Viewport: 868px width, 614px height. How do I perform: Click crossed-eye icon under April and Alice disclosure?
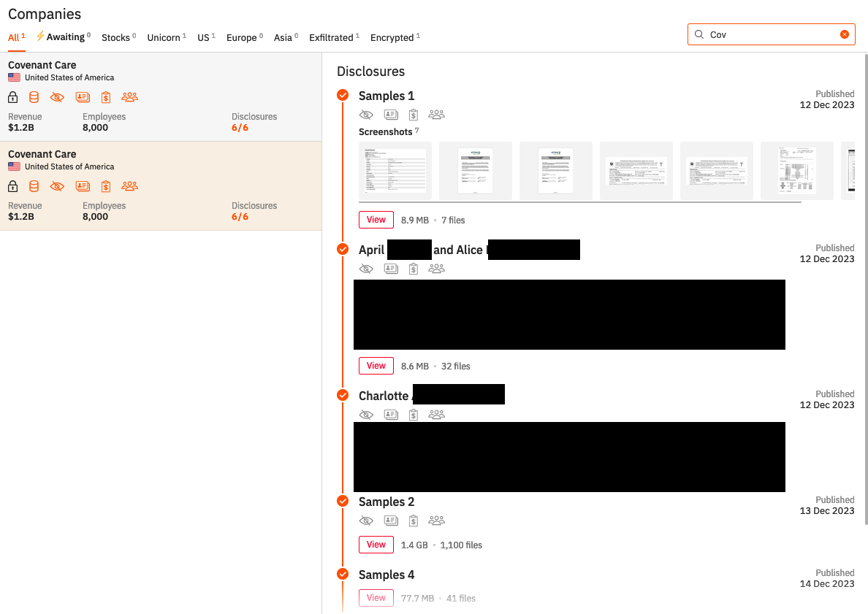pos(366,269)
